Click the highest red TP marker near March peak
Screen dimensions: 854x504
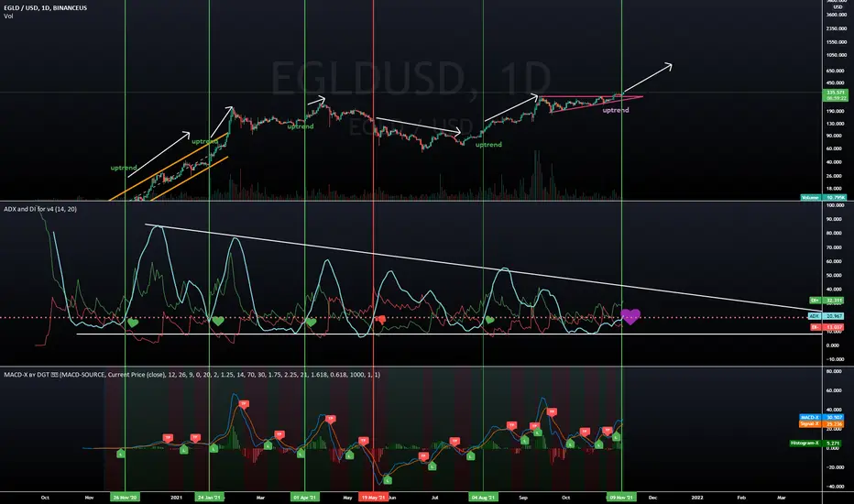(x=244, y=404)
